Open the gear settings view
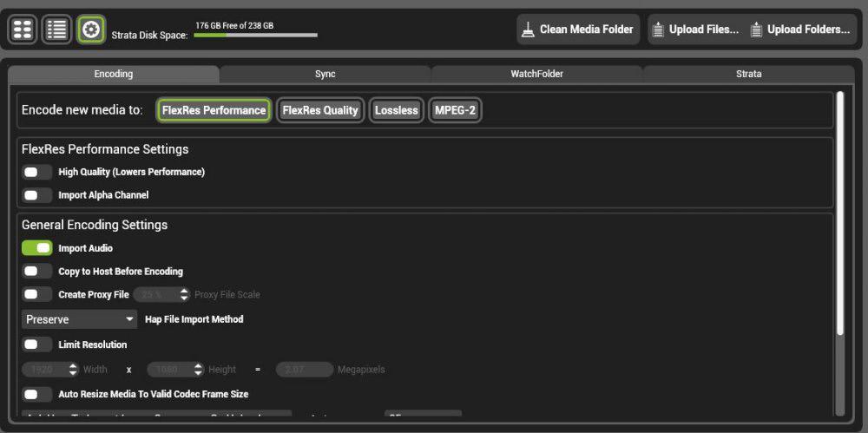Viewport: 868px width, 433px height. pos(91,30)
